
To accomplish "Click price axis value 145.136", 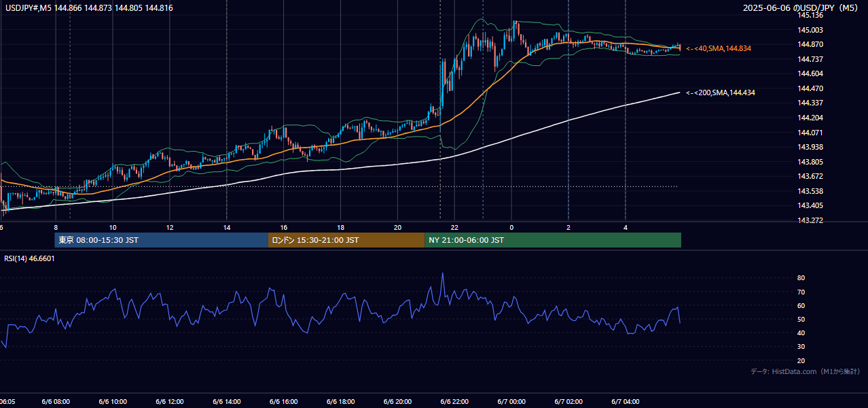I will 810,15.
